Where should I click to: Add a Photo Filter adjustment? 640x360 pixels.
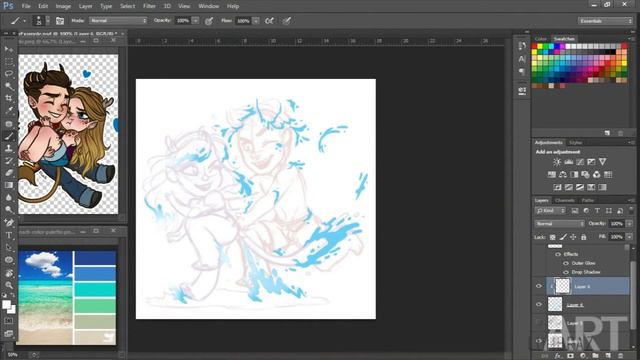click(x=585, y=175)
